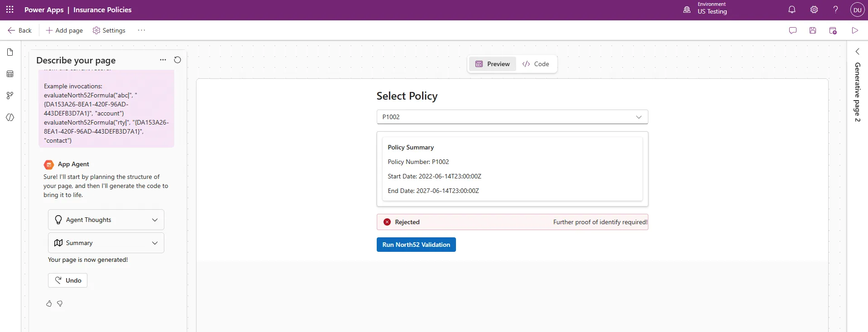Open Settings in the toolbar
The image size is (868, 332).
[x=109, y=30]
